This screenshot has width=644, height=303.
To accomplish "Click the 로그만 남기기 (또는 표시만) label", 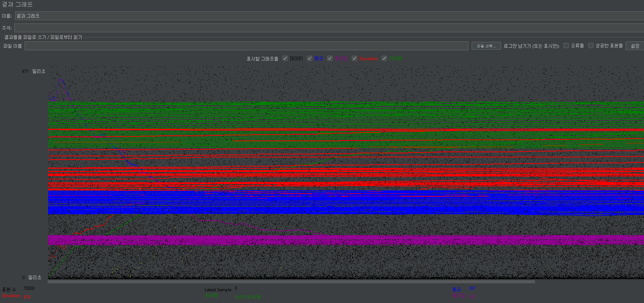I will click(x=532, y=46).
